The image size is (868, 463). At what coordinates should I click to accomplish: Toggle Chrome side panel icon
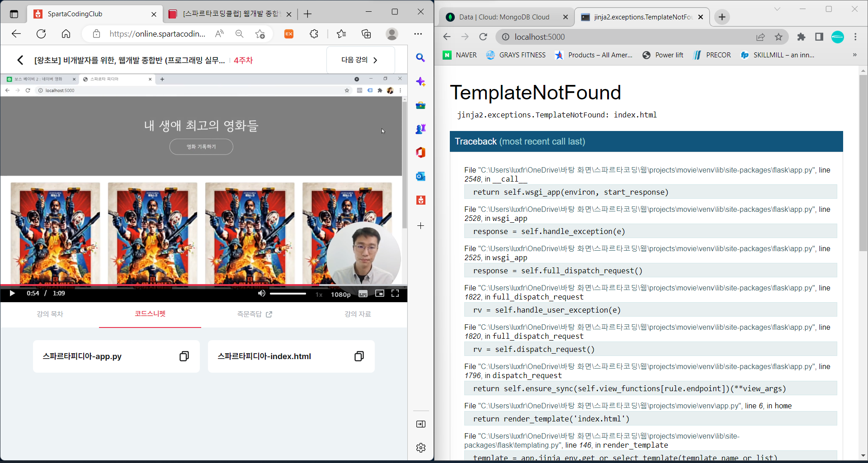point(819,37)
